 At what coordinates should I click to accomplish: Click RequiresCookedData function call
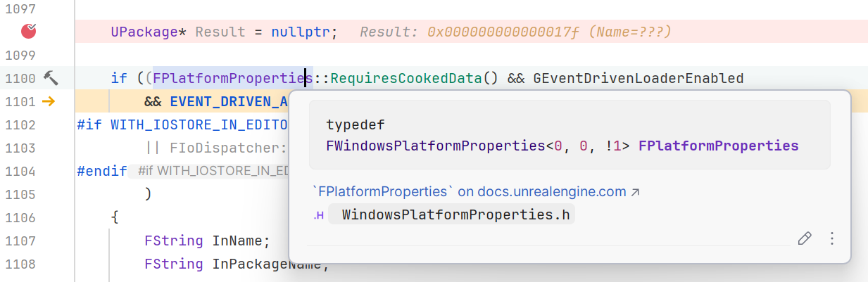[405, 78]
